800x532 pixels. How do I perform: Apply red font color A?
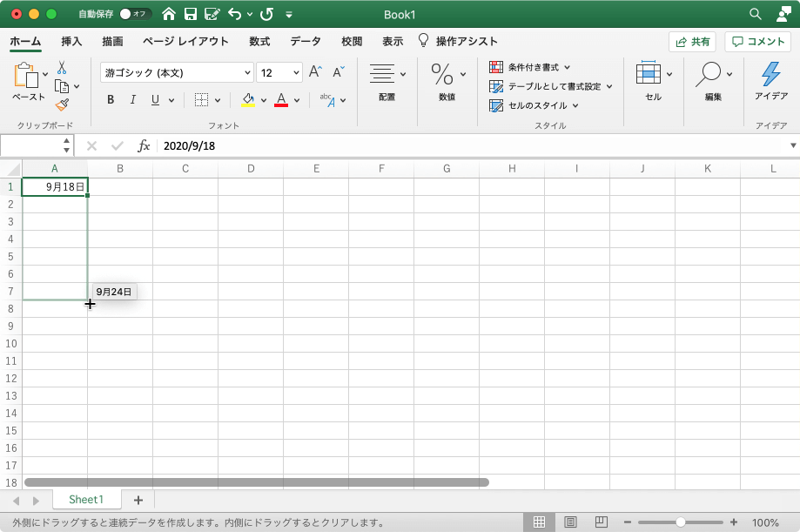point(281,99)
